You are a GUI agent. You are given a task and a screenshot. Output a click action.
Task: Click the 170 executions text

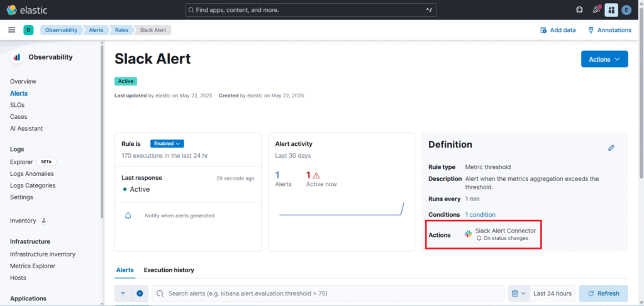164,156
